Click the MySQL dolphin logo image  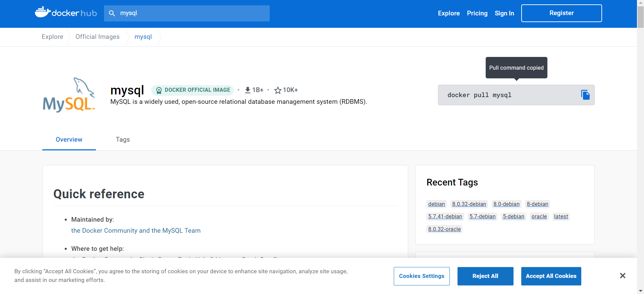click(x=69, y=95)
